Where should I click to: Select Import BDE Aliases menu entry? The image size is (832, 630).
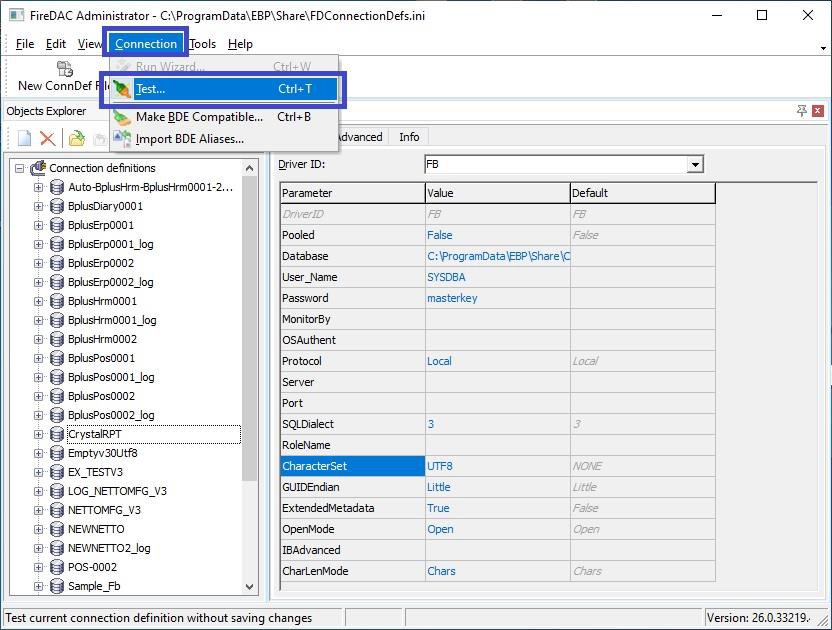(x=189, y=139)
